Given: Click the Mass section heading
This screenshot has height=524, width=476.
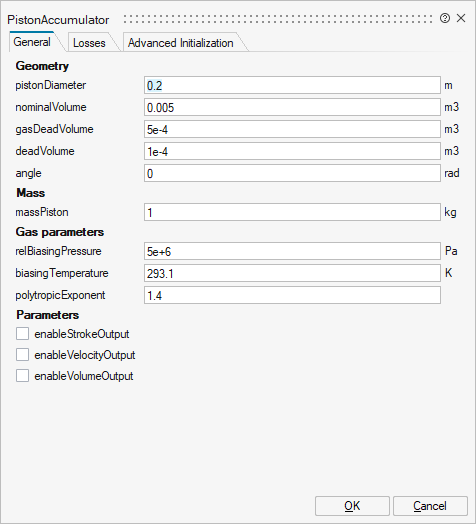Looking at the screenshot, I should [x=30, y=193].
